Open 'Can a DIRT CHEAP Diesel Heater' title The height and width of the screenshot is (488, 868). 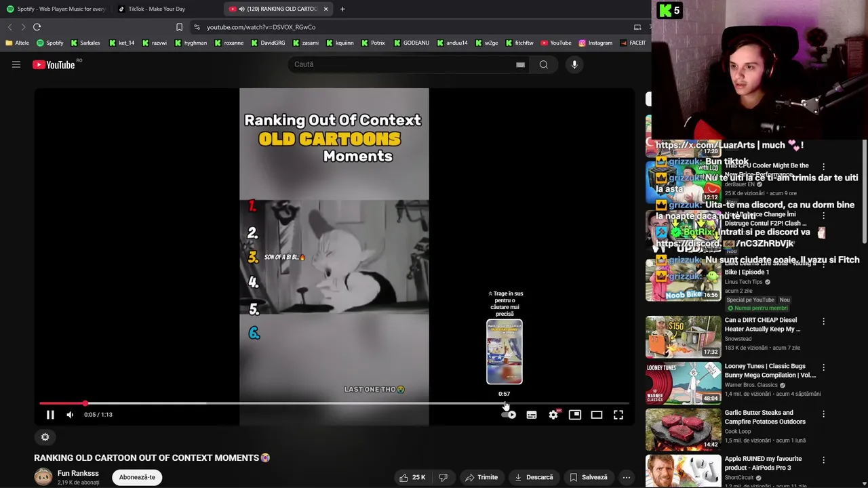[762, 325]
